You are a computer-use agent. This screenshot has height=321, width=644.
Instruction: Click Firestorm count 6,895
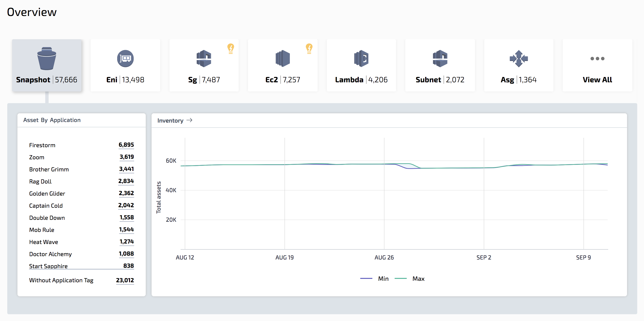coord(126,145)
